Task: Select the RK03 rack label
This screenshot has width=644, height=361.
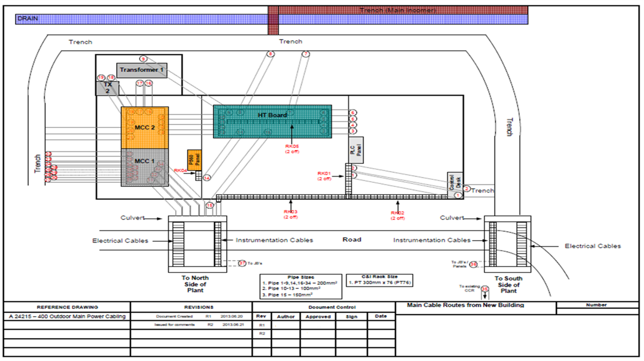Action: coord(290,214)
